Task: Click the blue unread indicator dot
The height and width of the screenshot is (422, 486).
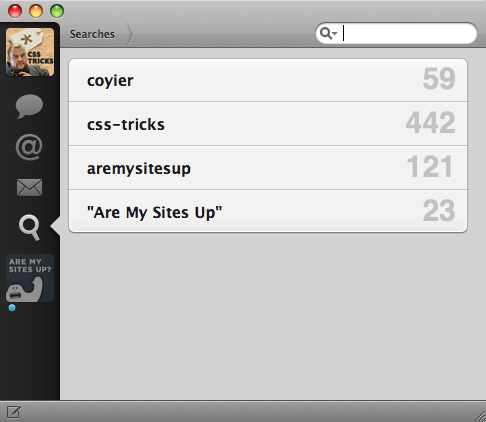Action: [x=12, y=308]
